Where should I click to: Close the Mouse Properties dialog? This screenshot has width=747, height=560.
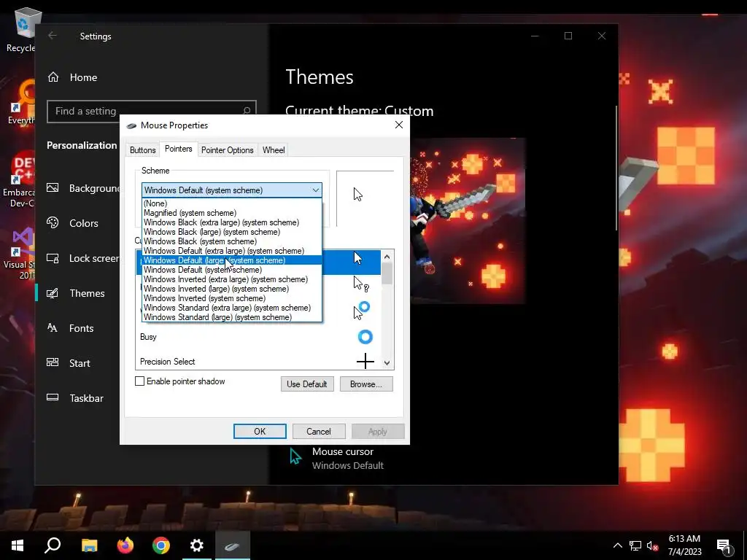399,125
